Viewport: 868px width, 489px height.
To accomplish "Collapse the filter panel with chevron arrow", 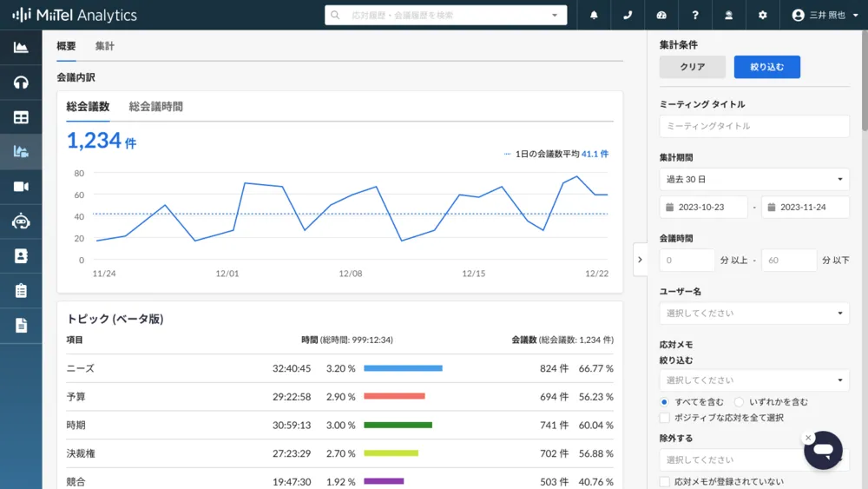I will point(640,259).
